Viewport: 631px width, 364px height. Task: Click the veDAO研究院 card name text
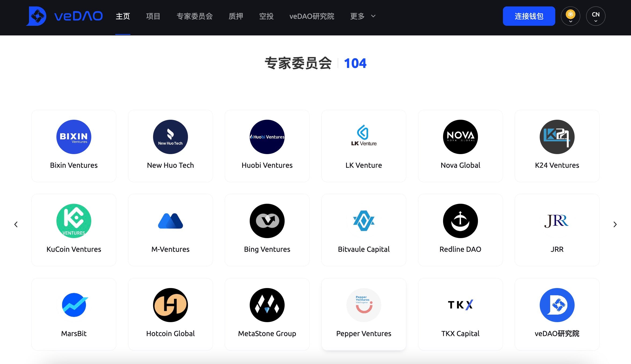point(557,333)
